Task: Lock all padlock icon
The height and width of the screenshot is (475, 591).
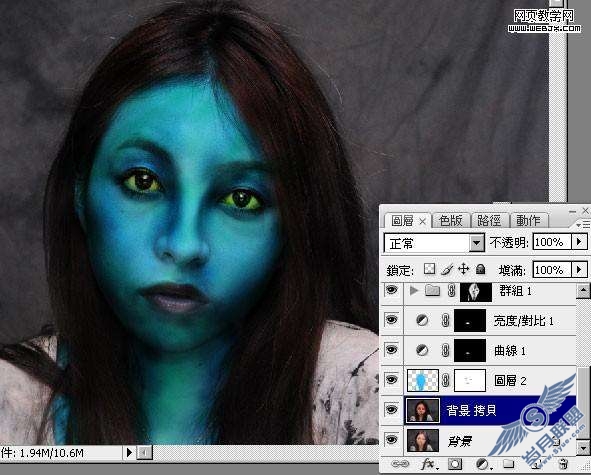Action: pyautogui.click(x=480, y=269)
